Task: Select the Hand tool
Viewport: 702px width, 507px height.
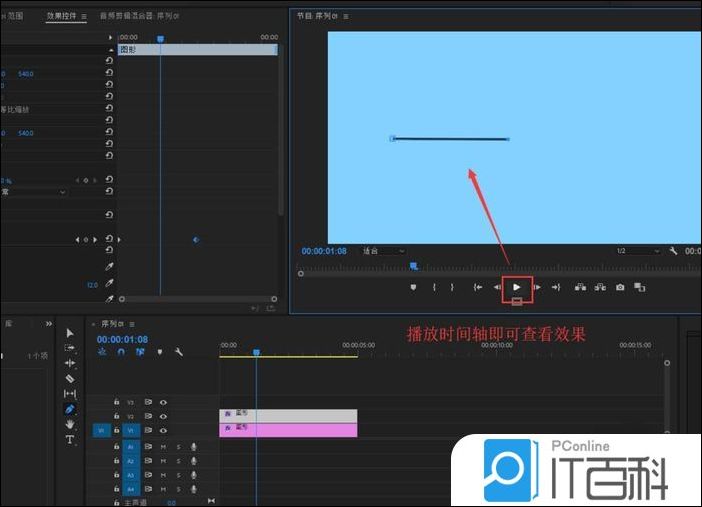Action: (70, 424)
